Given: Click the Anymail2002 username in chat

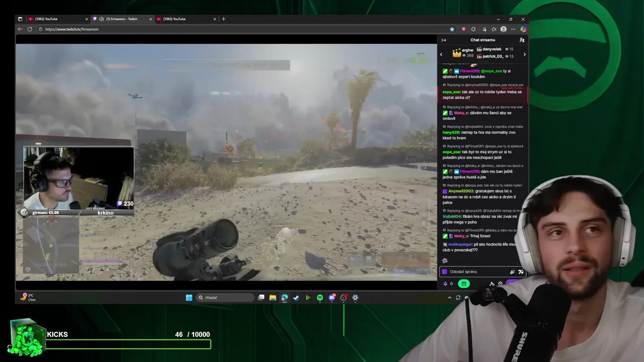Looking at the screenshot, I should coord(459,191).
